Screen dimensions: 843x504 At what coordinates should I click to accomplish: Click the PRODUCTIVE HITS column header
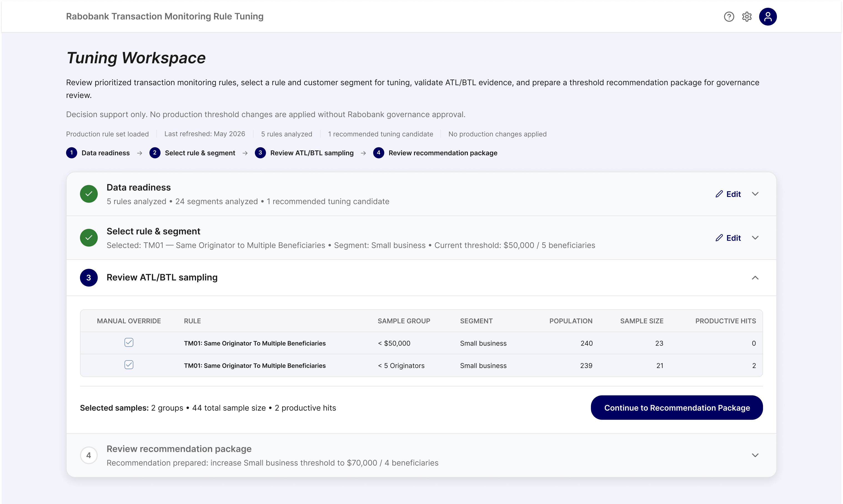[726, 321]
